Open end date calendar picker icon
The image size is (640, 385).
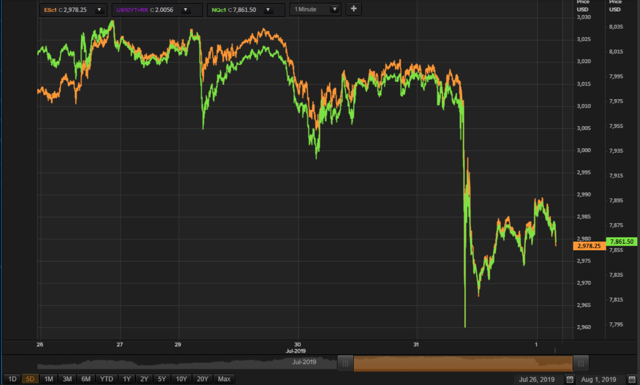[631, 379]
